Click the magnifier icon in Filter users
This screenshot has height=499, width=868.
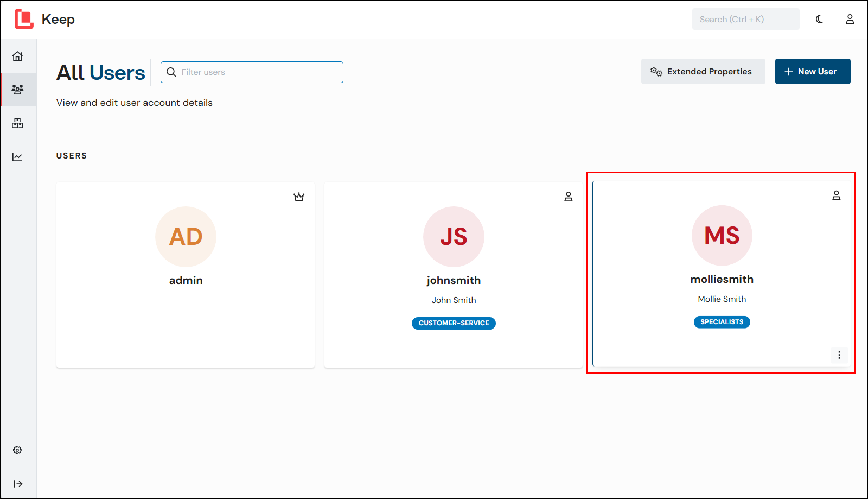pyautogui.click(x=171, y=72)
